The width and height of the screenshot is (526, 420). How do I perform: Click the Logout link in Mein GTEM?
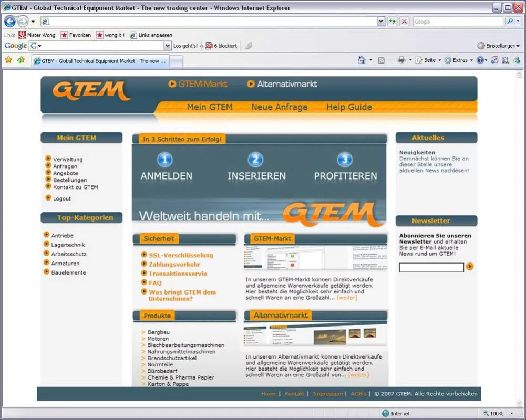click(61, 198)
